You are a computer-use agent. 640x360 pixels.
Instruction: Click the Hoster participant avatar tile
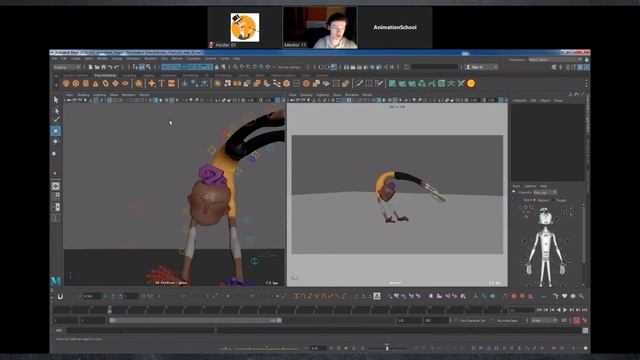tap(244, 27)
